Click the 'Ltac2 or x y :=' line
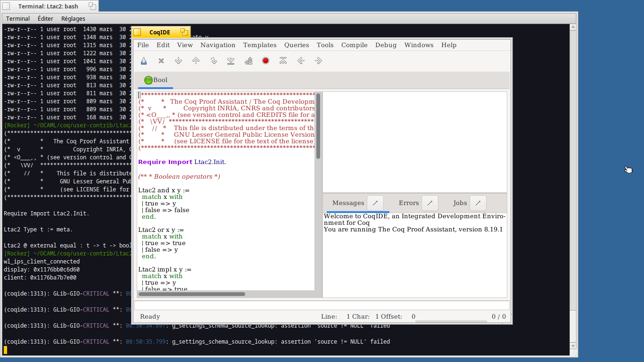 [161, 230]
